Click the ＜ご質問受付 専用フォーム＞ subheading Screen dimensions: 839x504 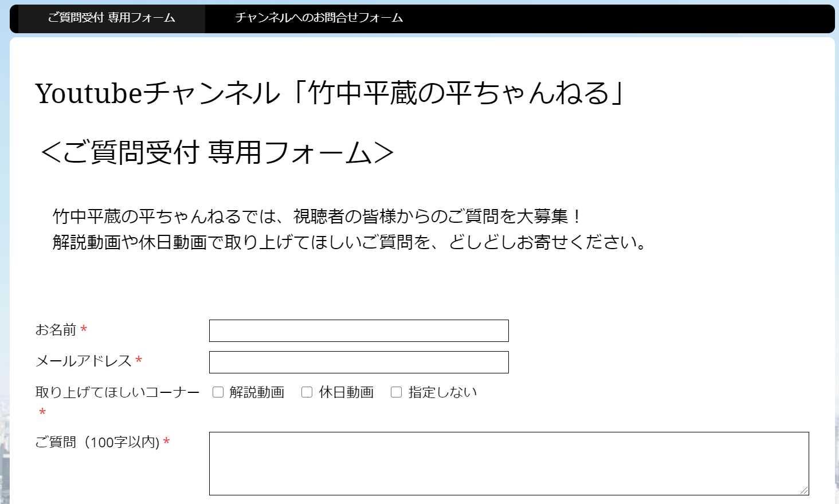pos(217,153)
